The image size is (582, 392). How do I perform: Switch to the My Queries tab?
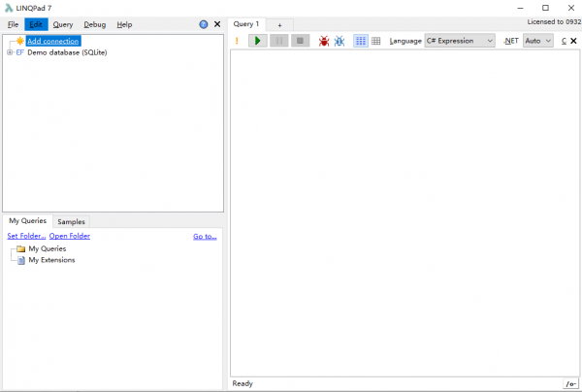tap(28, 221)
